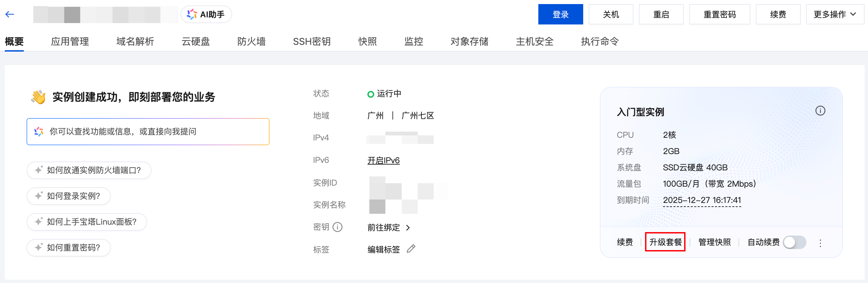Screen dimensions: 868x283
Task: Open the three-dot menu on instance card
Action: 820,243
